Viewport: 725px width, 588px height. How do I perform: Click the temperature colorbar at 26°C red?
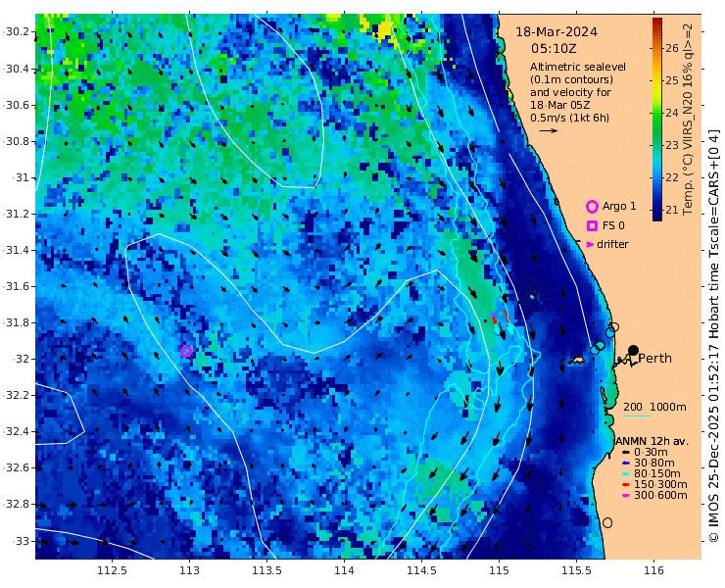tap(657, 48)
